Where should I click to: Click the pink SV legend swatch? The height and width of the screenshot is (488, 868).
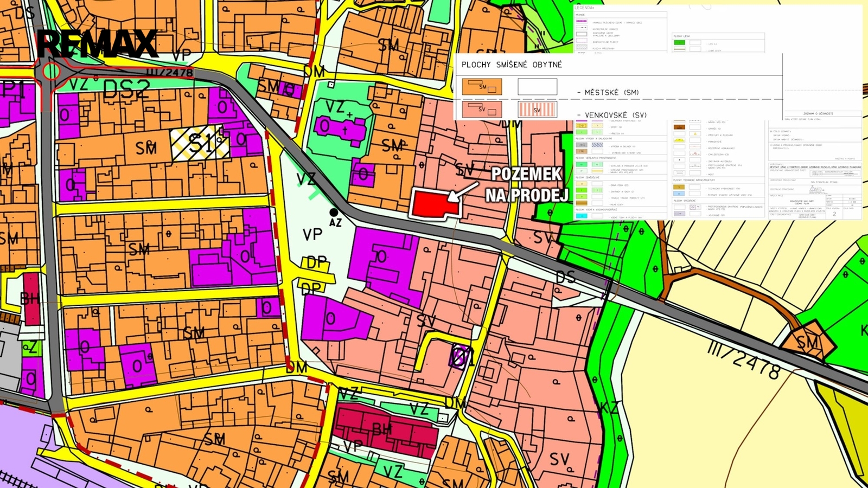coord(482,110)
